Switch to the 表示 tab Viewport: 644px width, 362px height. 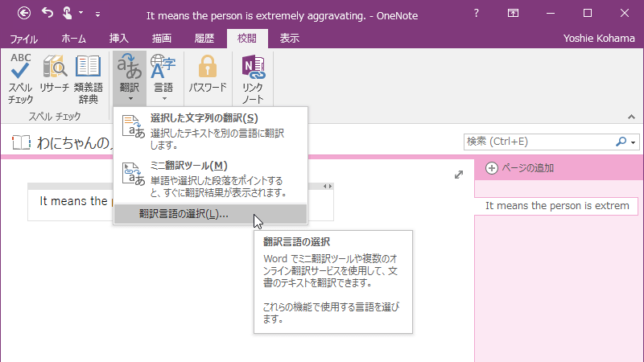(290, 39)
